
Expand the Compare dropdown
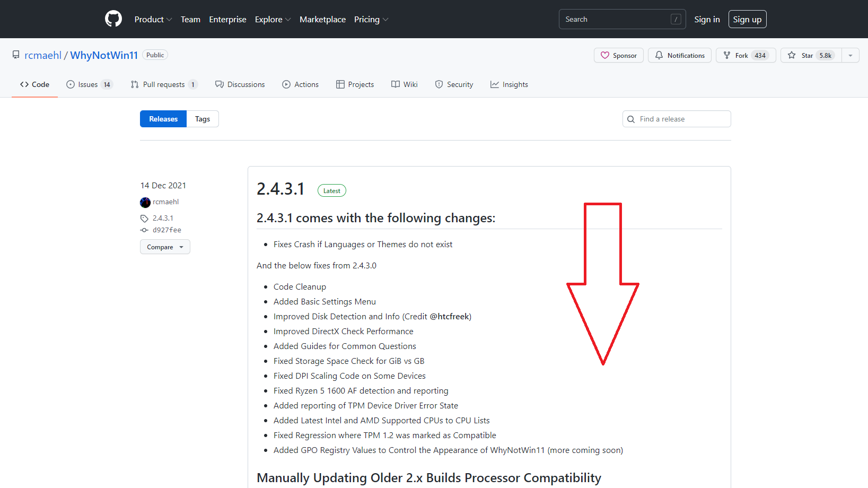pos(165,247)
